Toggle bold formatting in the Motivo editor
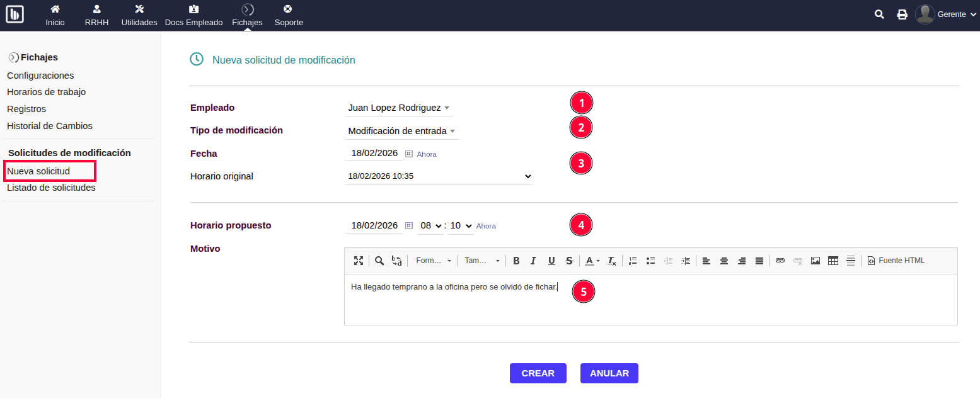980x406 pixels. tap(516, 260)
